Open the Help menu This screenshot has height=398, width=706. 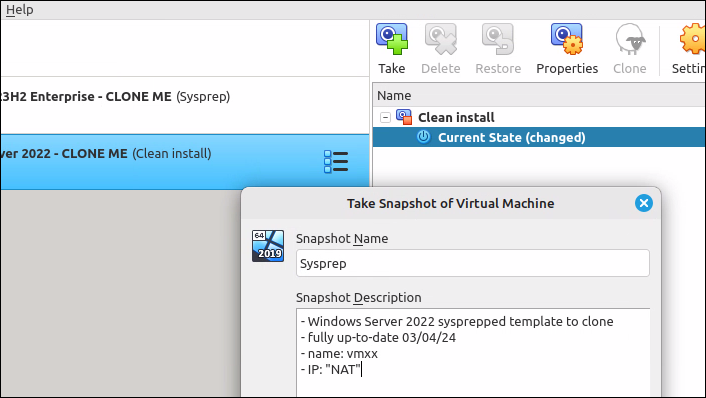point(19,9)
